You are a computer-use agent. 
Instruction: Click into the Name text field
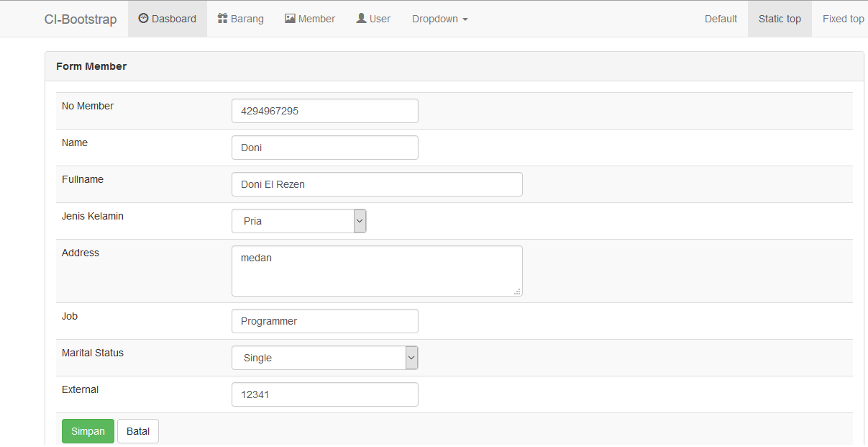pyautogui.click(x=324, y=148)
